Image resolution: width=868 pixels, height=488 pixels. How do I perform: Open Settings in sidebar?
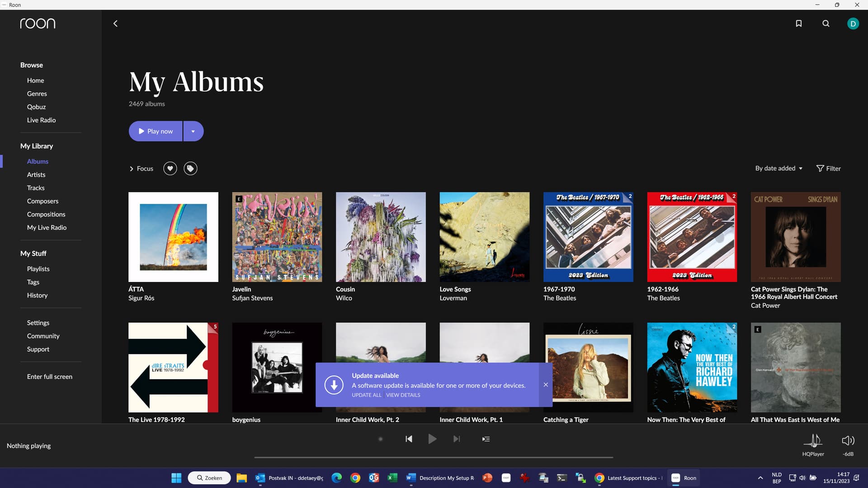tap(38, 323)
